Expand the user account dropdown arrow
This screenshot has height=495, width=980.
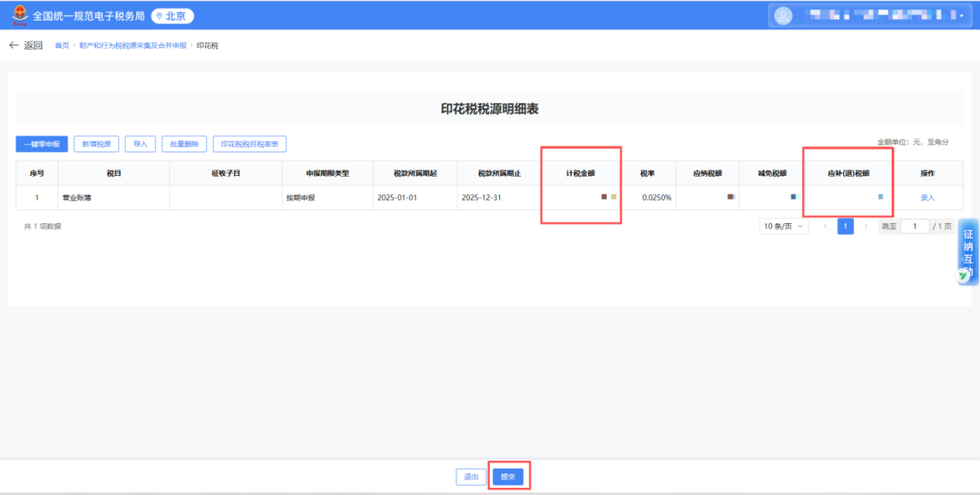click(x=962, y=16)
